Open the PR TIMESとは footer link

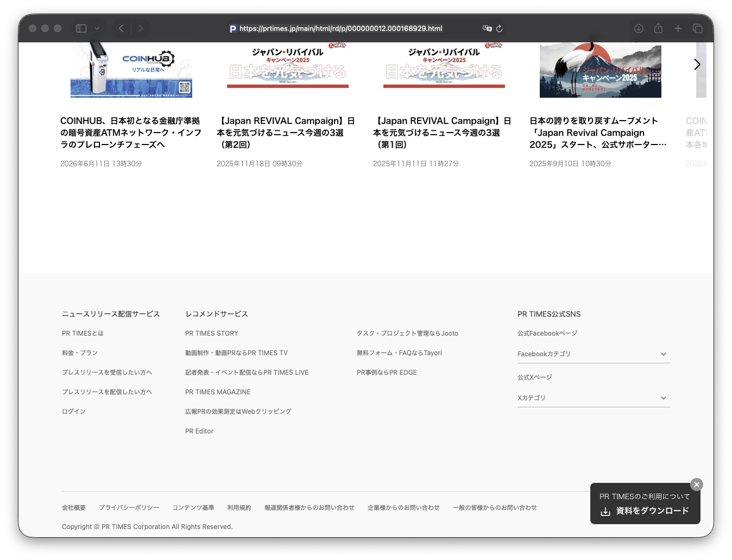pos(83,334)
